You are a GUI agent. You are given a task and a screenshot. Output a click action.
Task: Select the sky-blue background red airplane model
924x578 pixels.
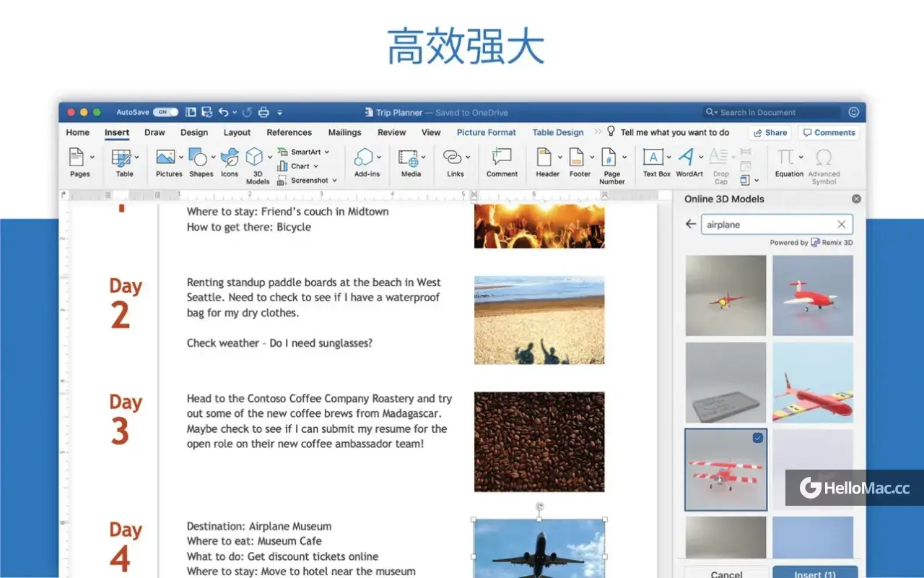(812, 382)
